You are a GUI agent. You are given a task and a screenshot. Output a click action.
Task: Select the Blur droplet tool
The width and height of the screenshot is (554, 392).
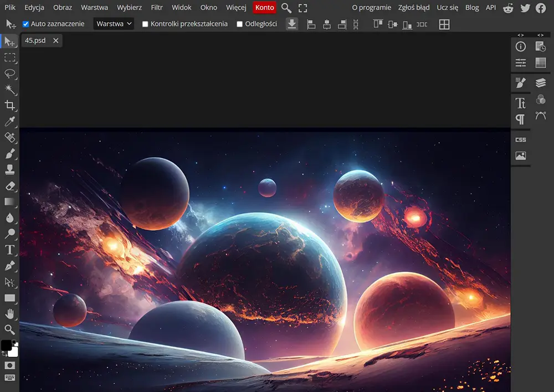(x=9, y=218)
